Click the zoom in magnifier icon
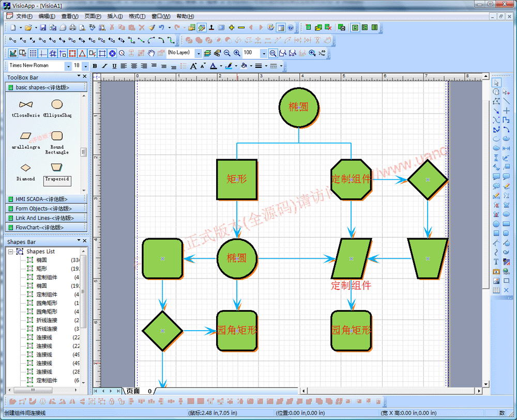The height and width of the screenshot is (420, 517). (x=237, y=53)
